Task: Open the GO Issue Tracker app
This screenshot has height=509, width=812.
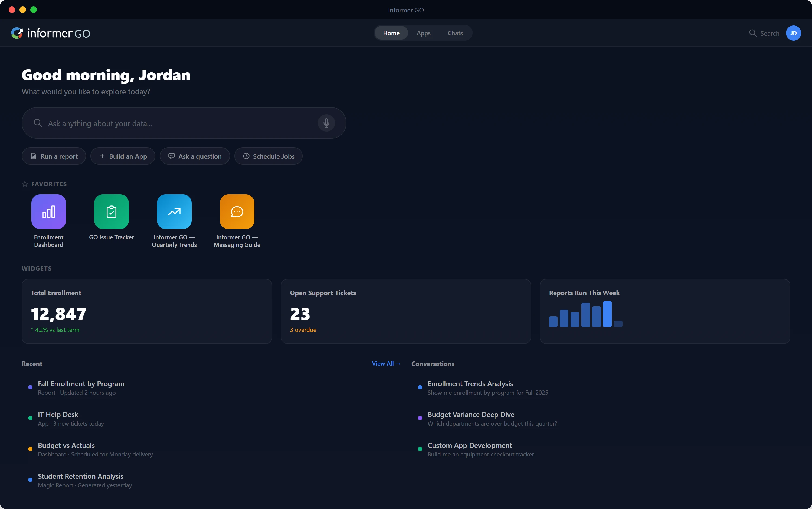Action: click(x=112, y=211)
